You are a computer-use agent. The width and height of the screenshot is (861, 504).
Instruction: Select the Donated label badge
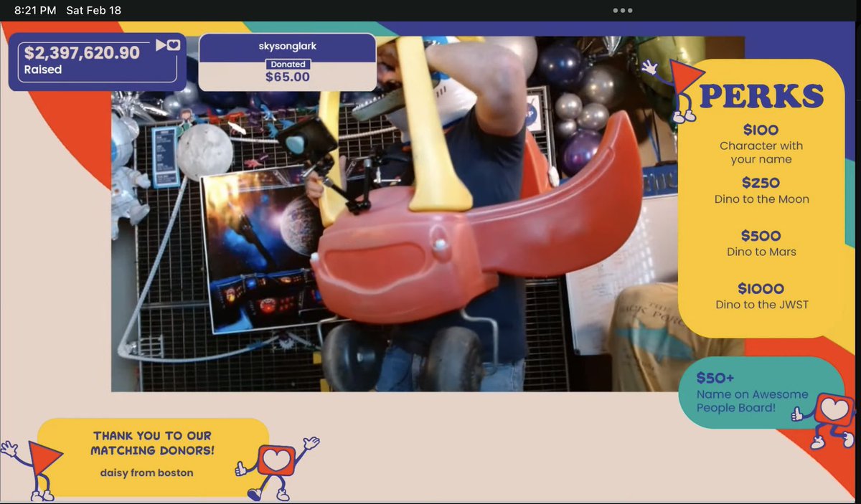click(287, 65)
